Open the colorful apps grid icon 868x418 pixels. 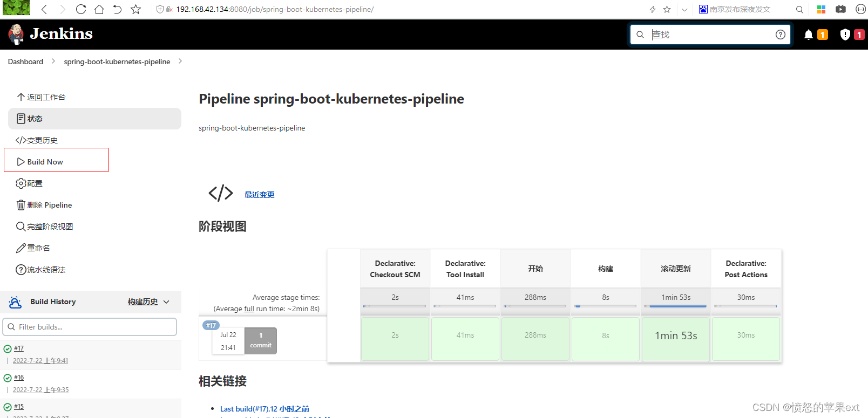click(821, 9)
